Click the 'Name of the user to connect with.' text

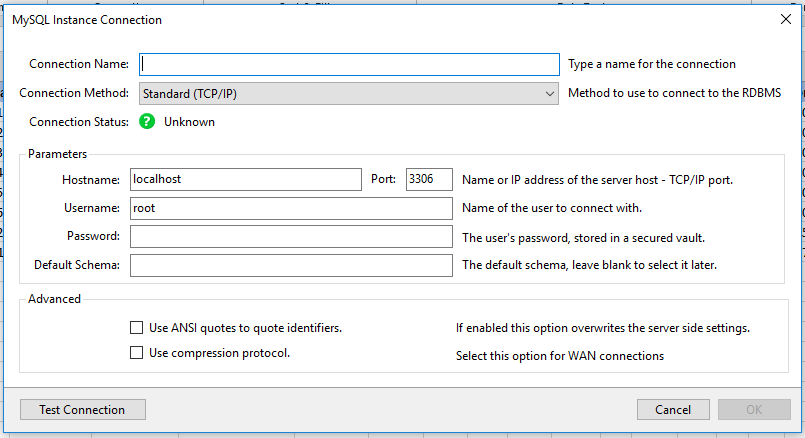coord(552,208)
